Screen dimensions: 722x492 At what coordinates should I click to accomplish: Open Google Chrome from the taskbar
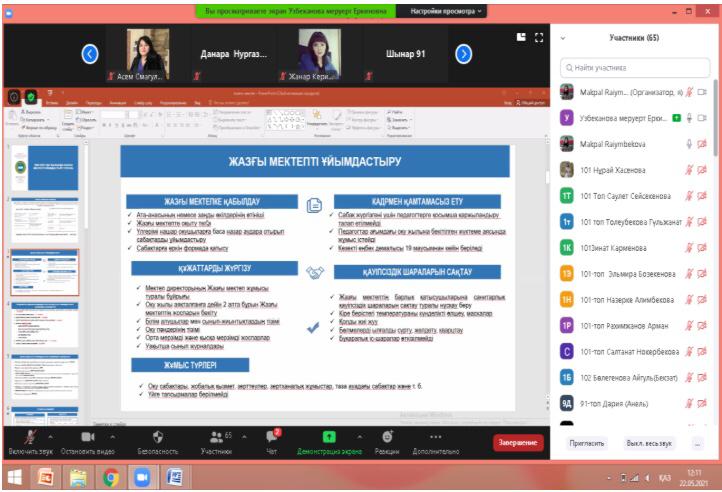[110, 478]
